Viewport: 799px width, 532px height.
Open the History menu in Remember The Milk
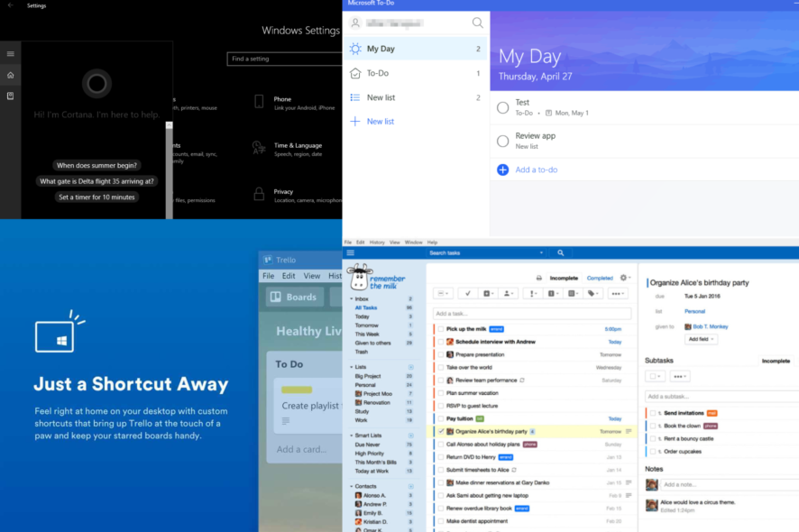377,243
